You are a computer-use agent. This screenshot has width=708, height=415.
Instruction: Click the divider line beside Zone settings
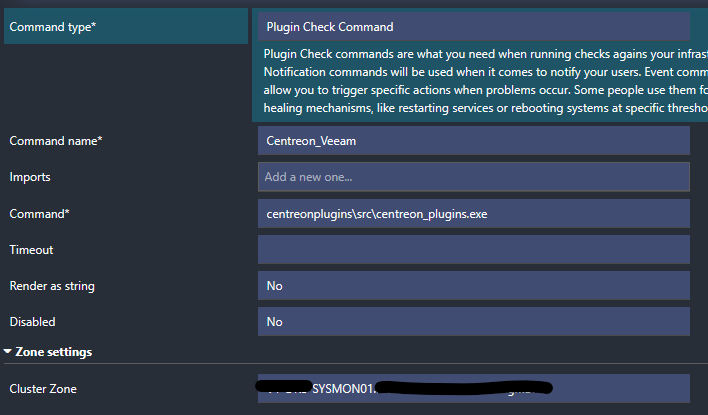click(400, 364)
